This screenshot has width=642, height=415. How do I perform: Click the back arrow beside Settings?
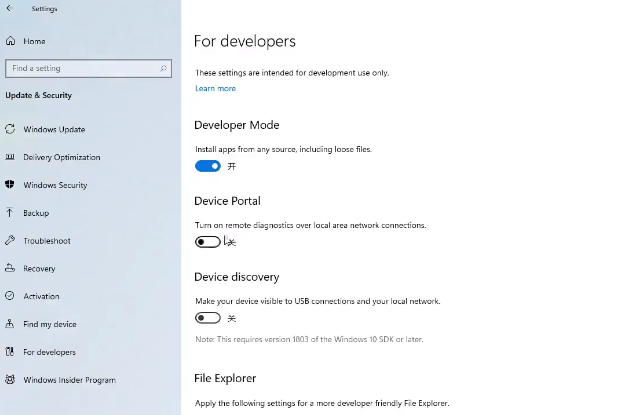11,9
